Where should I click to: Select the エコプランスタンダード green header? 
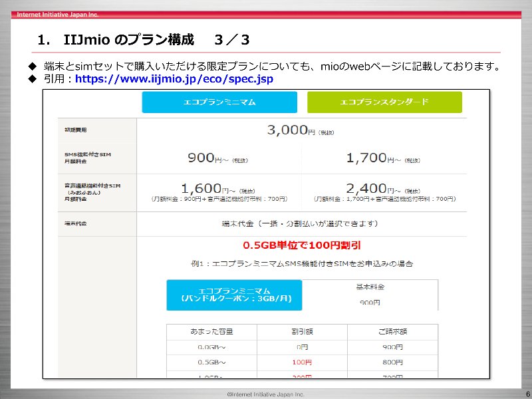[384, 102]
